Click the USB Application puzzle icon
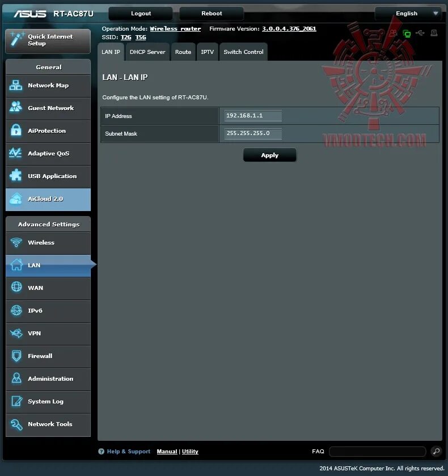The height and width of the screenshot is (476, 448). (x=16, y=175)
